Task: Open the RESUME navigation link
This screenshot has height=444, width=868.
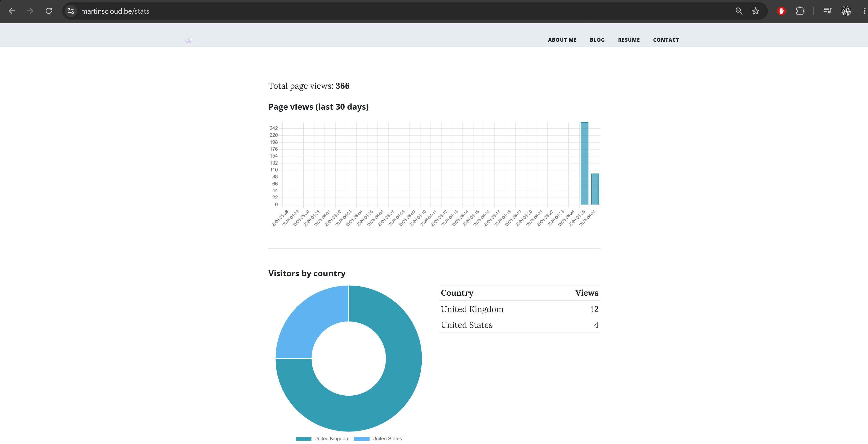Action: point(629,40)
